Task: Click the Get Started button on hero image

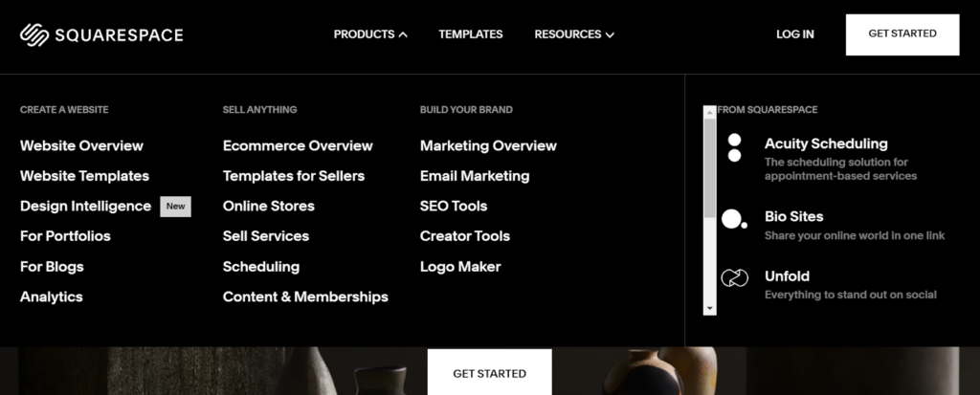Action: (489, 373)
